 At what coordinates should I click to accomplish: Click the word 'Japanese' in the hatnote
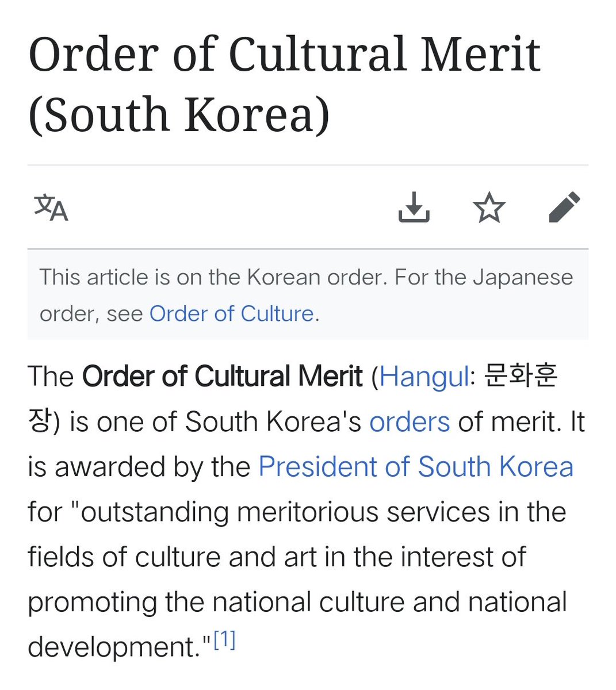(x=523, y=278)
